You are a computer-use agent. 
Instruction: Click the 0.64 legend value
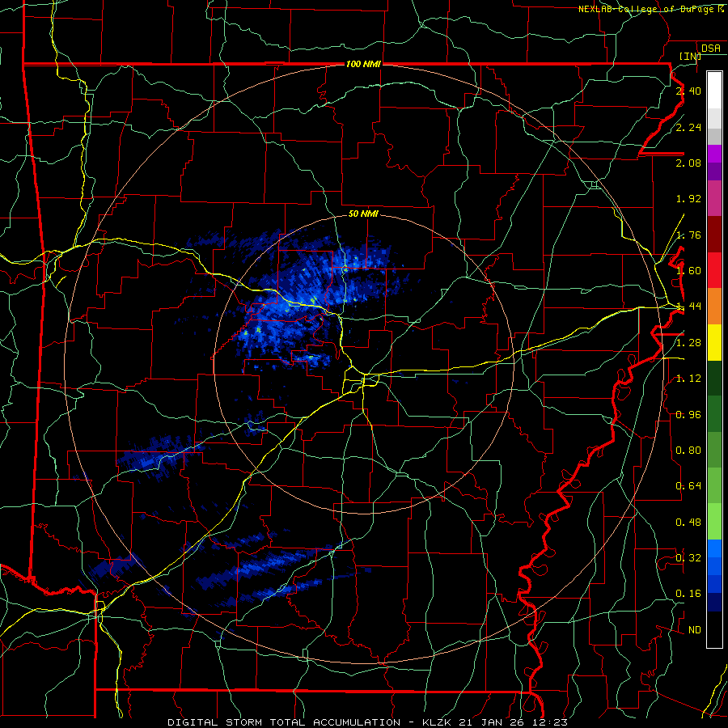688,486
